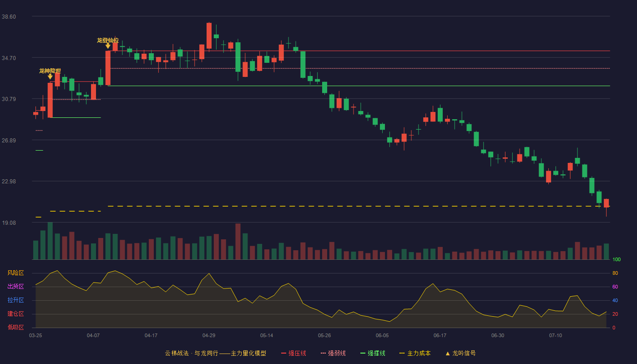Click the 19.08 price axis label
The image size is (637, 364).
point(9,223)
